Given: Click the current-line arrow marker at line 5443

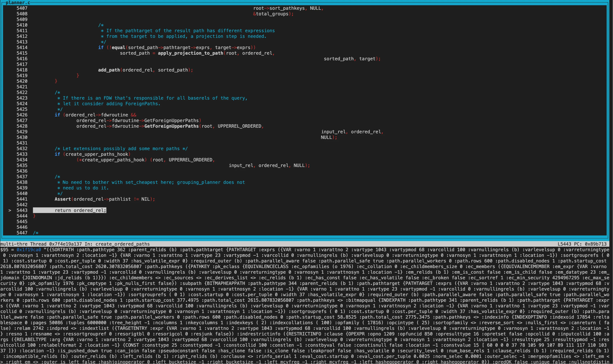Looking at the screenshot, I should (x=10, y=210).
